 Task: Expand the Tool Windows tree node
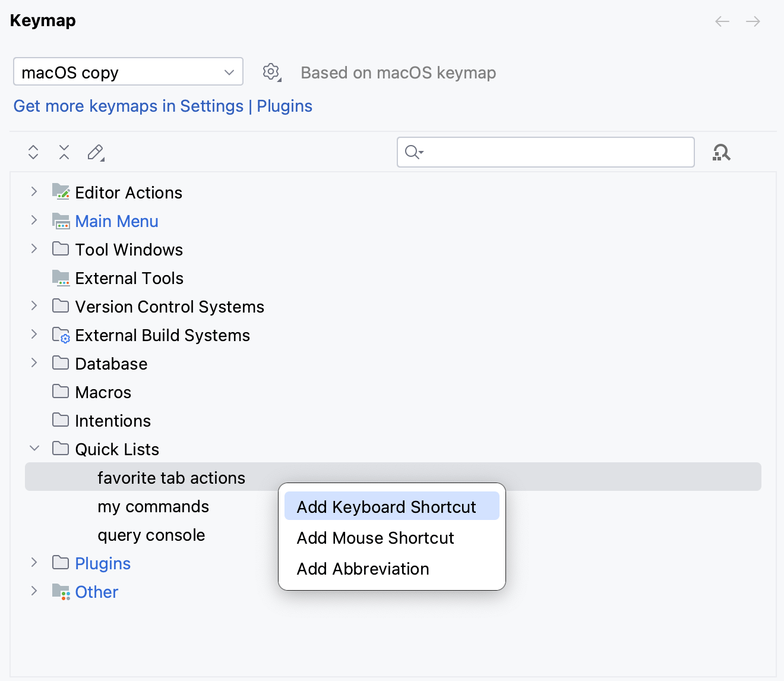tap(34, 249)
